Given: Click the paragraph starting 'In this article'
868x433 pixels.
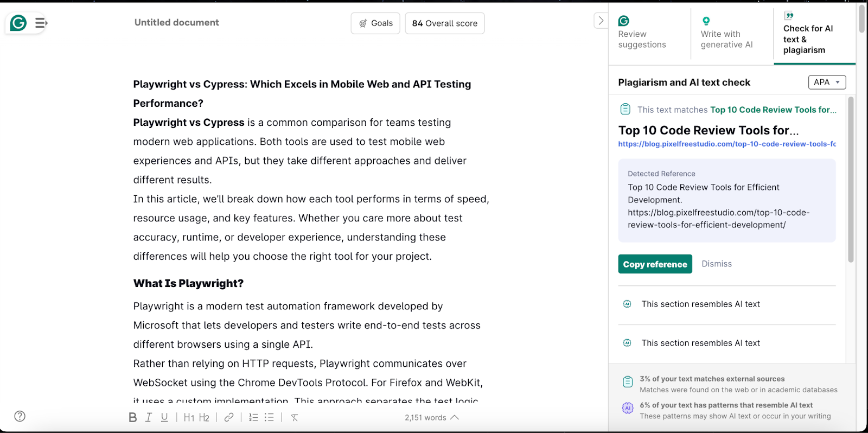Looking at the screenshot, I should [311, 228].
